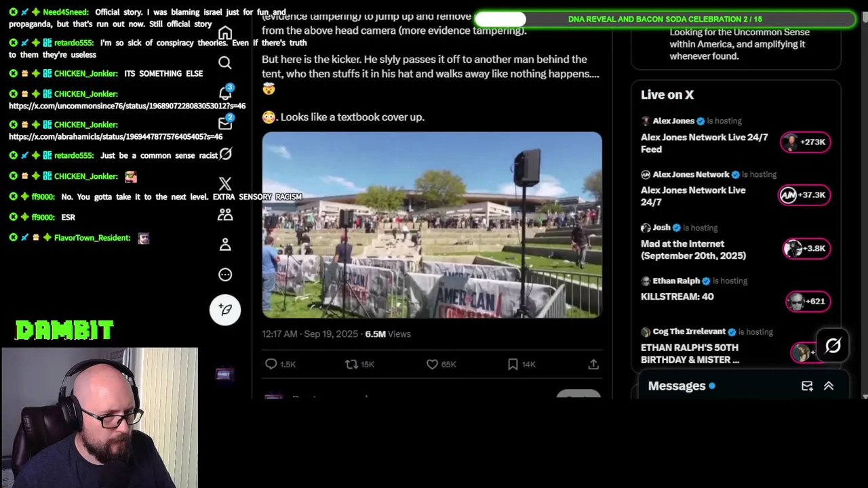Play the rally video in the post
Screen dimensions: 868x488
tap(432, 225)
